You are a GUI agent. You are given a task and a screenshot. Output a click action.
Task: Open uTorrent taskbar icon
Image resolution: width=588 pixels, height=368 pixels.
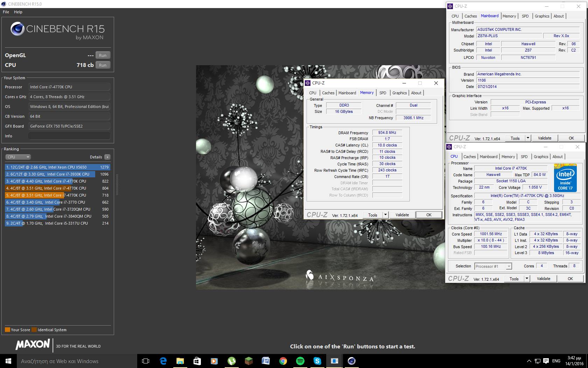point(231,361)
